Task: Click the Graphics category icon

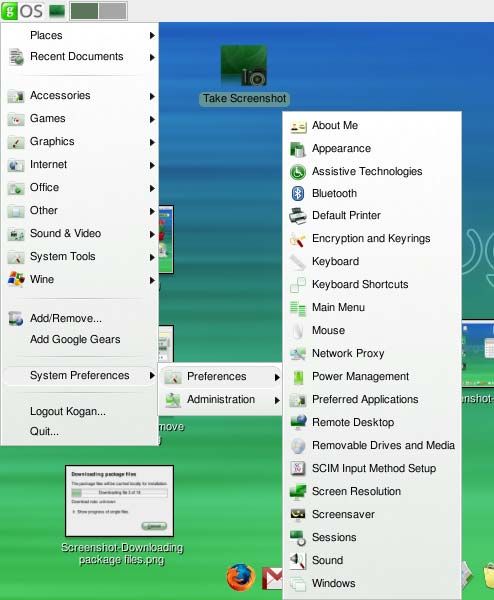Action: 16,142
